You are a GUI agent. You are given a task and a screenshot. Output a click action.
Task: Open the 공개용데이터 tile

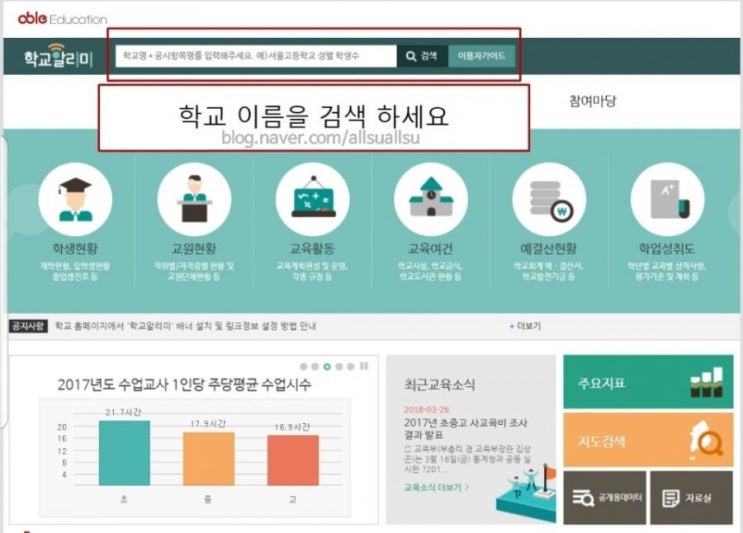pos(605,497)
